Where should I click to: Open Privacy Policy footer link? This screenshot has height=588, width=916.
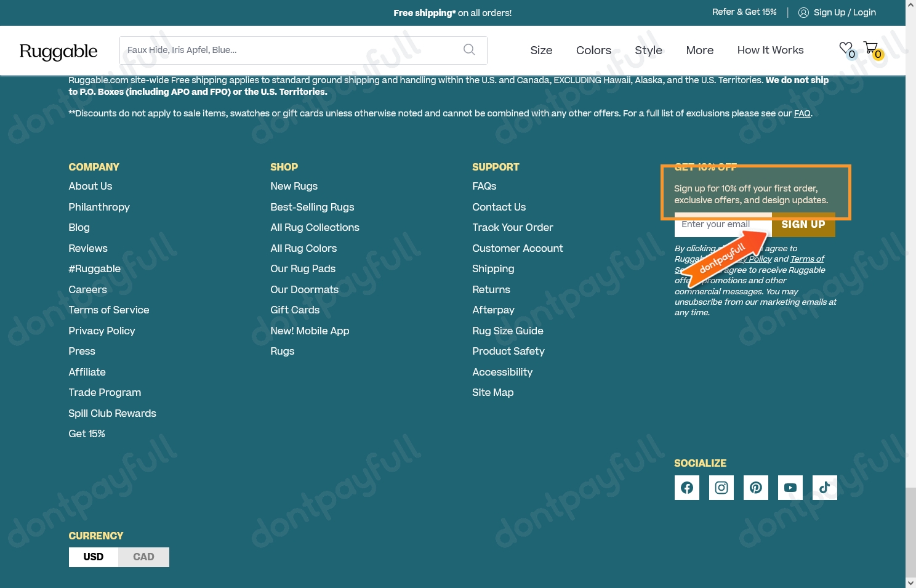pyautogui.click(x=102, y=331)
